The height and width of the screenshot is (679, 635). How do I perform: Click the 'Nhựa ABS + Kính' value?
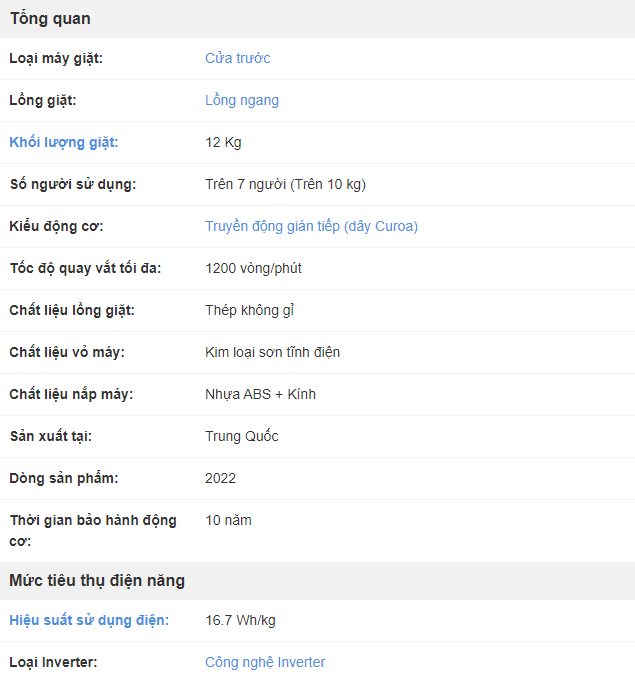pyautogui.click(x=260, y=394)
